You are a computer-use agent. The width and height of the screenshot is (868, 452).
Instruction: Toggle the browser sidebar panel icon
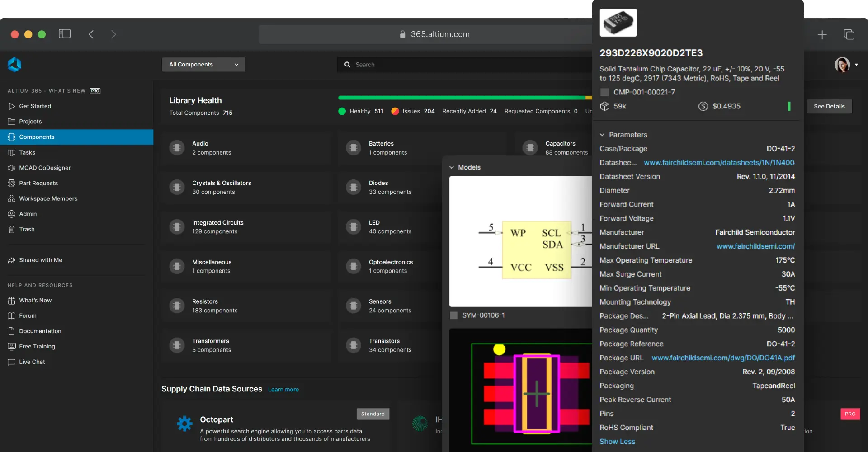point(65,34)
